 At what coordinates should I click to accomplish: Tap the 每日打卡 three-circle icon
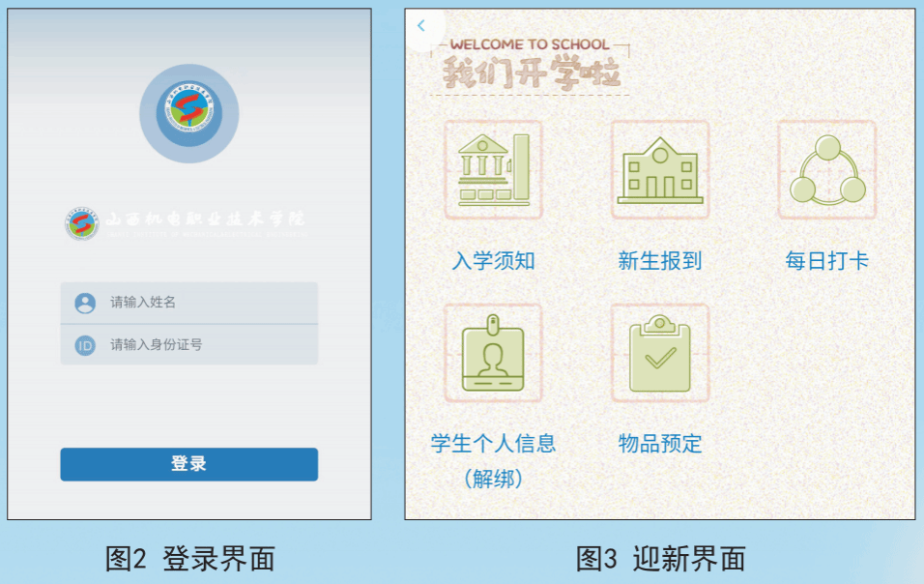point(827,170)
